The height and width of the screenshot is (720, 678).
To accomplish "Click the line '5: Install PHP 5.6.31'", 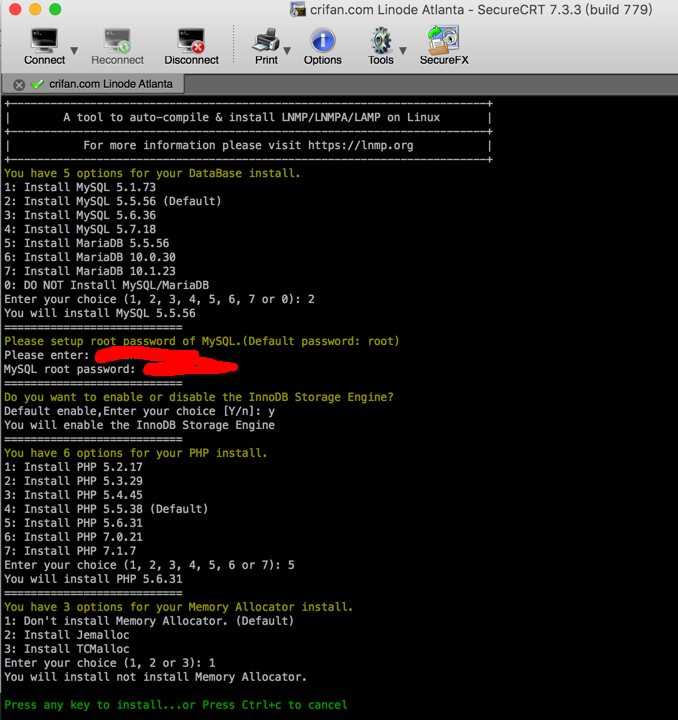I will coord(73,523).
